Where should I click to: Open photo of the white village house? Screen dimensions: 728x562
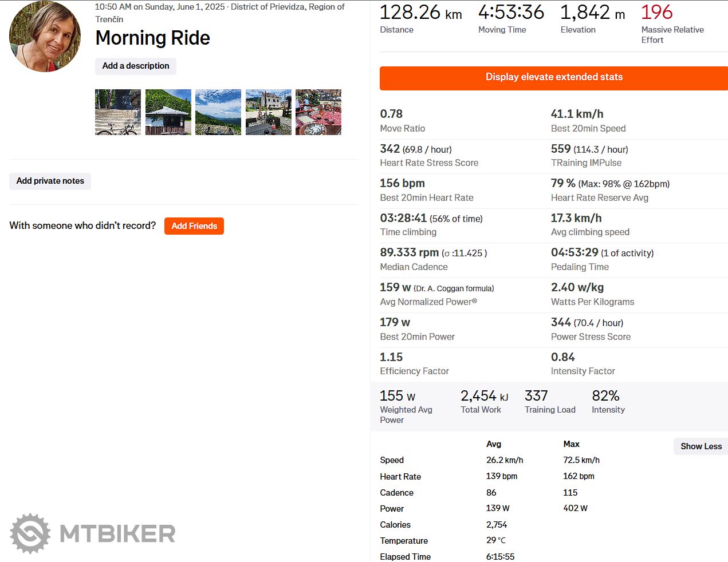pos(269,112)
